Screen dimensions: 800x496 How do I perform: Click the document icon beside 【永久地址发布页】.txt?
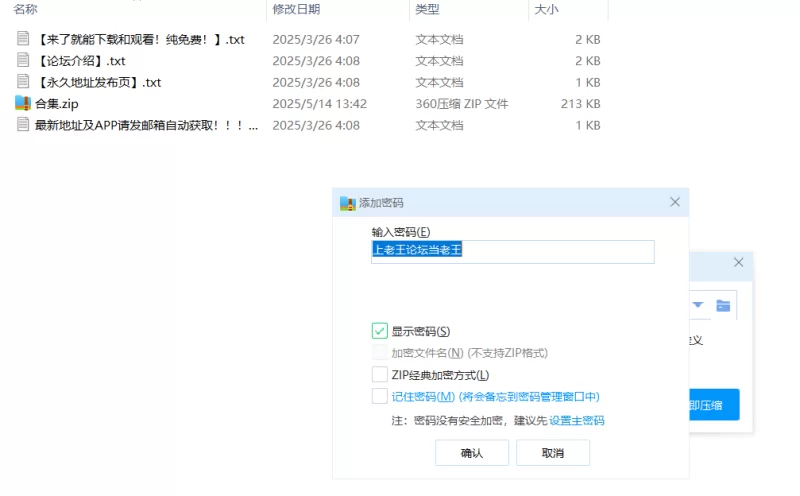click(23, 82)
